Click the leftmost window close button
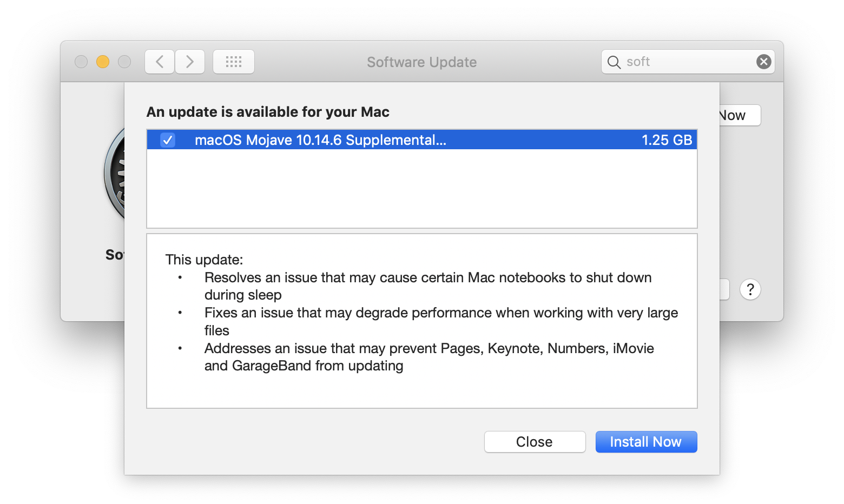Viewport: 844px width, 504px height. [x=81, y=62]
